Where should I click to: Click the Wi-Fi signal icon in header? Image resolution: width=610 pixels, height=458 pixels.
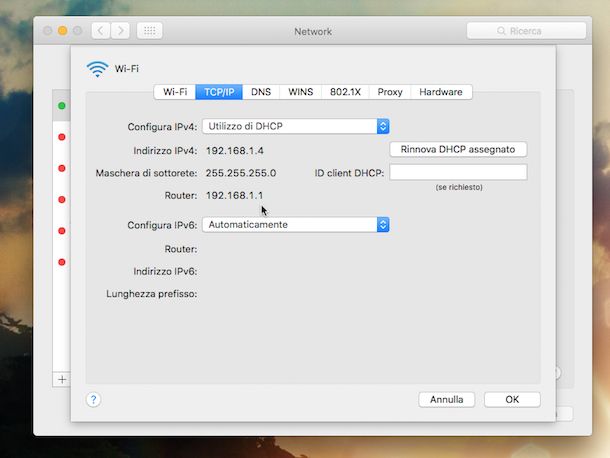[x=97, y=69]
